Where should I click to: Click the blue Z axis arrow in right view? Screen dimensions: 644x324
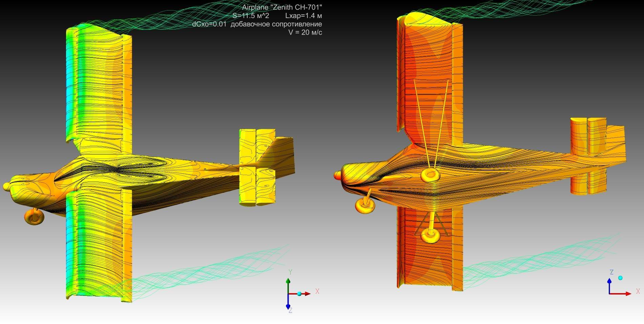pyautogui.click(x=609, y=285)
